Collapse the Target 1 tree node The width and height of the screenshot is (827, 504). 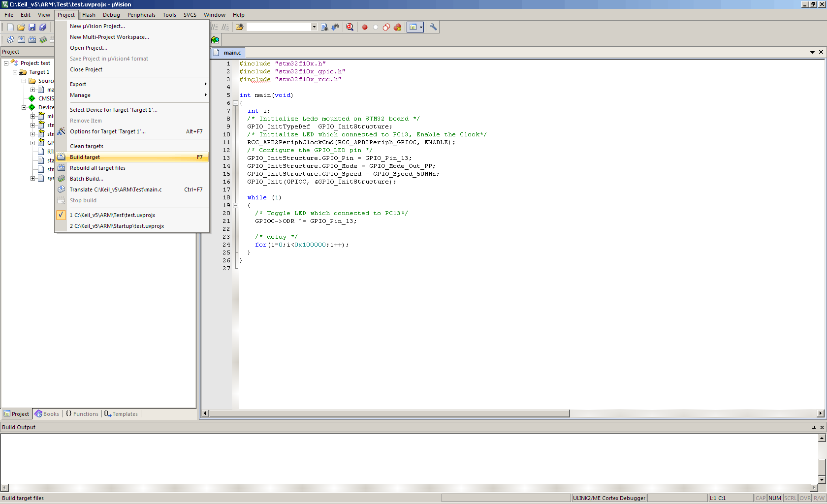[x=15, y=72]
